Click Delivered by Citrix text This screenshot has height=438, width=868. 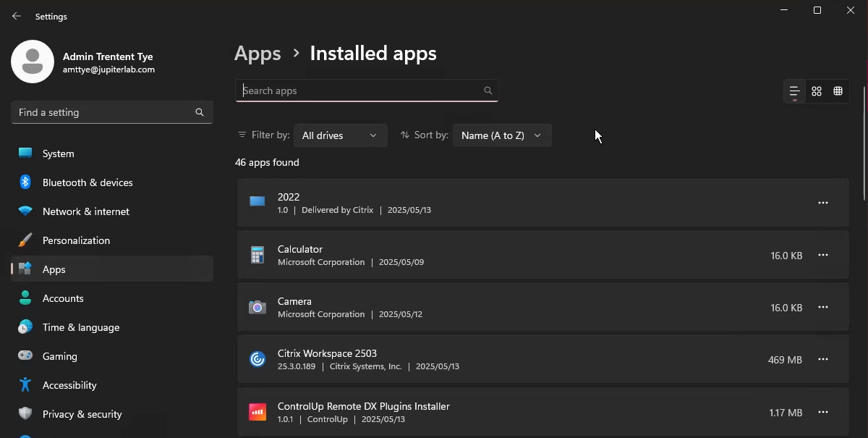tap(337, 210)
